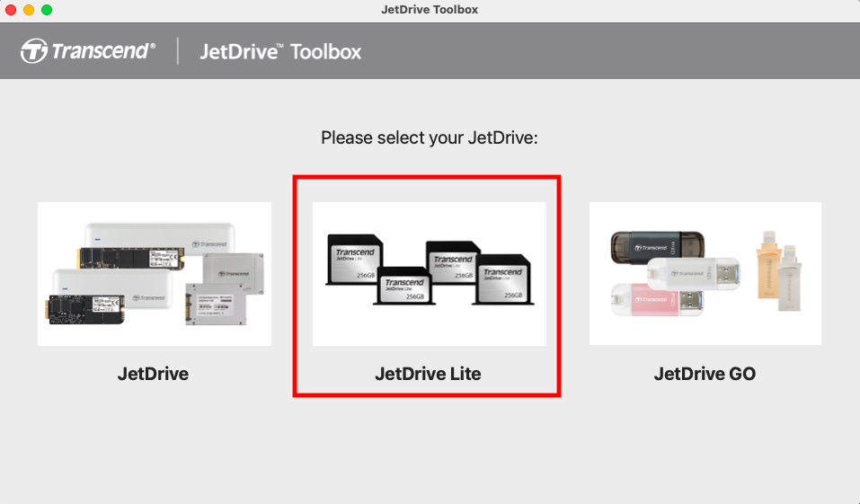Click the "JetDrive" label under the SSD image
The height and width of the screenshot is (504, 860).
(153, 374)
